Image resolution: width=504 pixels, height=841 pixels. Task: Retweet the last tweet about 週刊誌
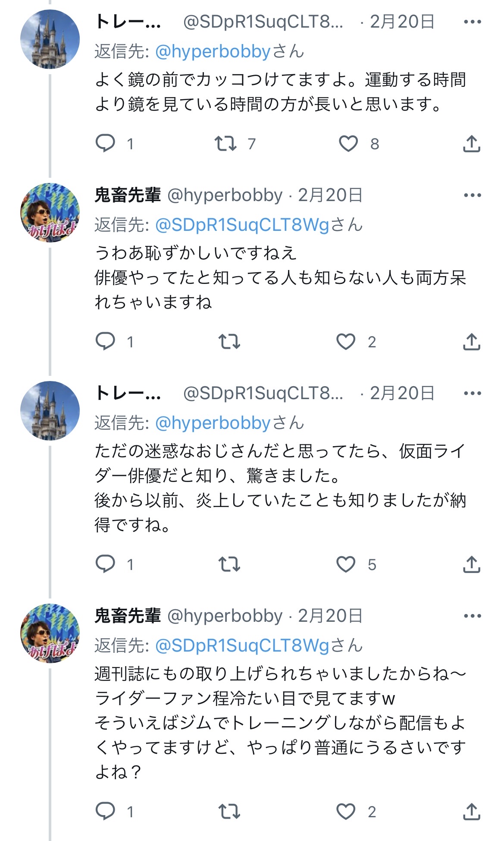pyautogui.click(x=229, y=812)
